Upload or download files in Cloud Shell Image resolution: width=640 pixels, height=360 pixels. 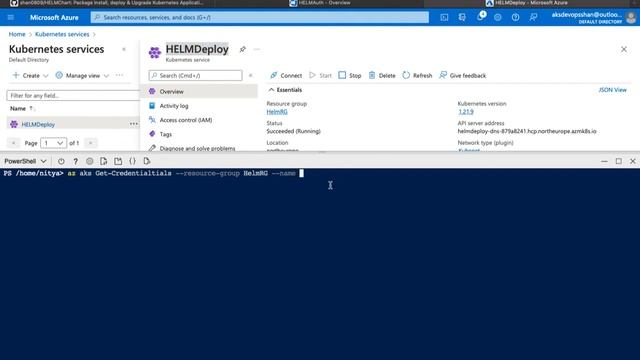(104, 161)
